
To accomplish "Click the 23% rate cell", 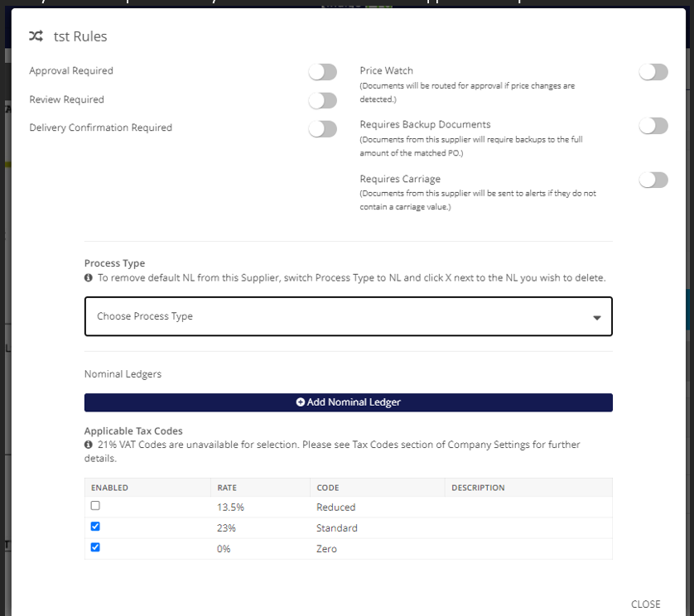I will click(225, 528).
